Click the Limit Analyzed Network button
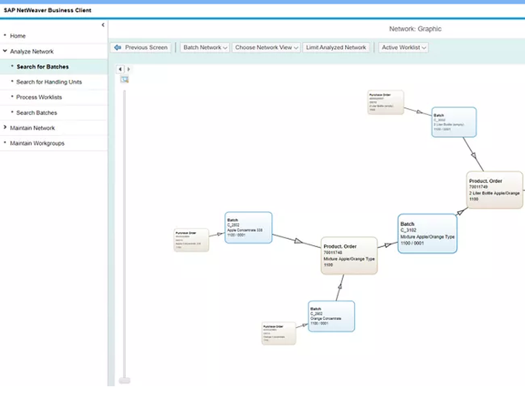Screen dimensions: 525x420 point(335,47)
